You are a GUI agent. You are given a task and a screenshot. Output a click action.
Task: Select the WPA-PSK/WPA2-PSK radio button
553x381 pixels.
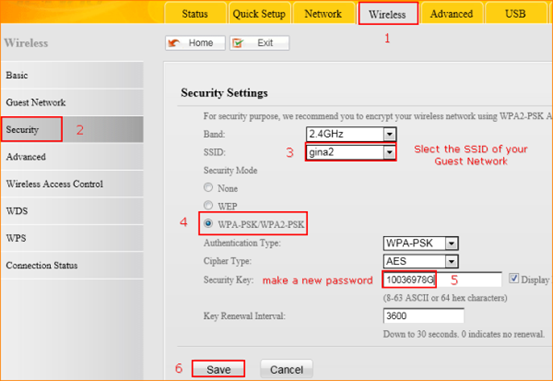tap(208, 223)
